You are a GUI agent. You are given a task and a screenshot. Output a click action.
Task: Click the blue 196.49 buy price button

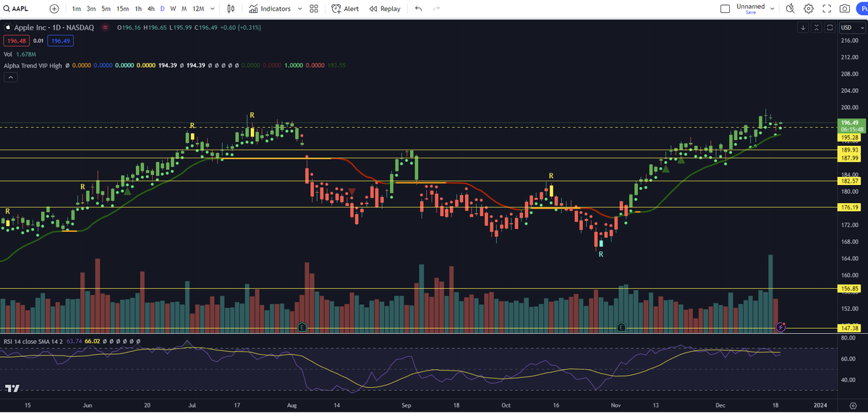click(x=60, y=40)
